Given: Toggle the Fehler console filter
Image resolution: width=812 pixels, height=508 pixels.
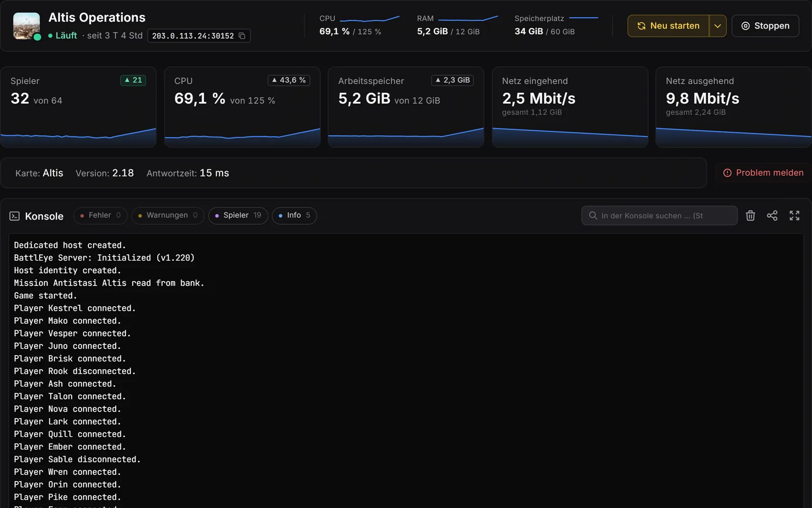Looking at the screenshot, I should [x=100, y=215].
